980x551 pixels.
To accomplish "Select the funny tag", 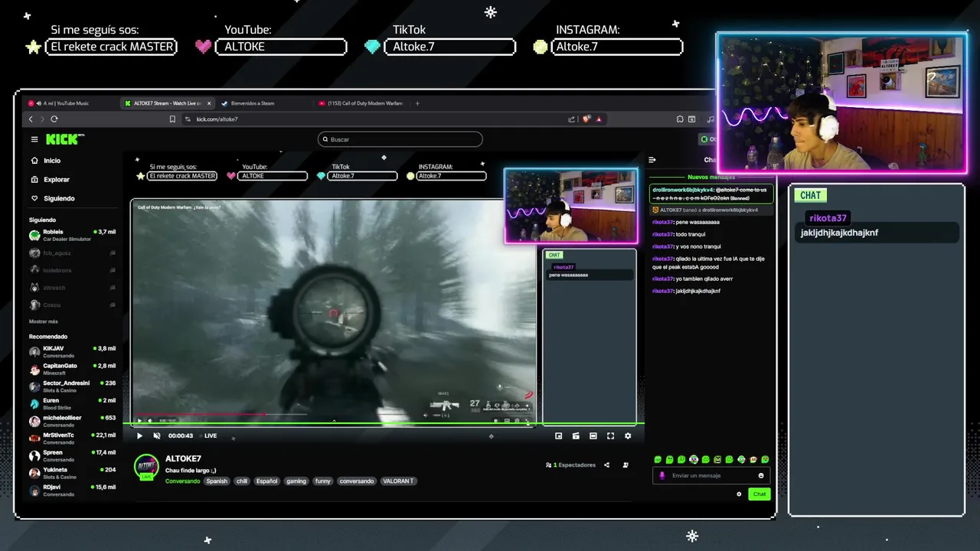I will (x=322, y=481).
